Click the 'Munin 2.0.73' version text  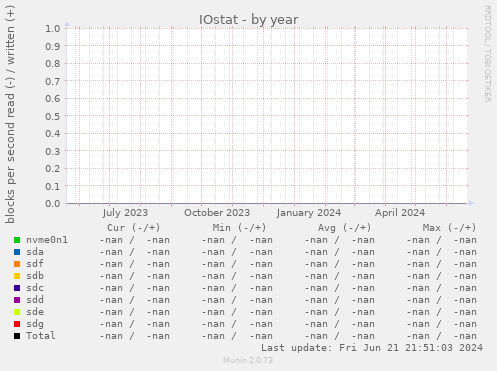(x=248, y=360)
